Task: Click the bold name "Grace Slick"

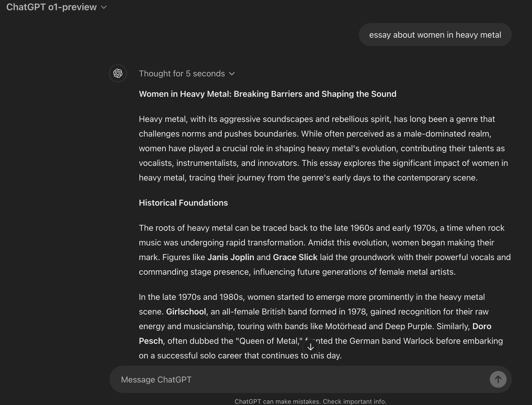Action: coord(295,257)
